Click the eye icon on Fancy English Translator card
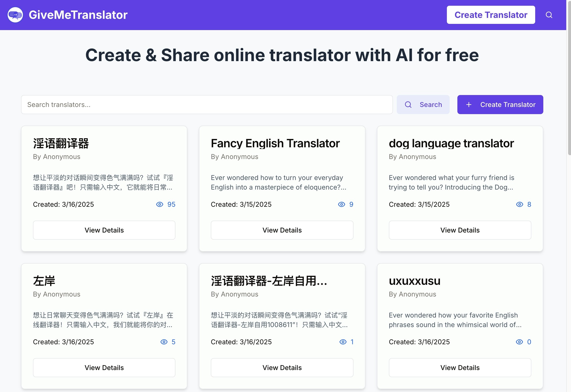Image resolution: width=571 pixels, height=392 pixels. (342, 205)
